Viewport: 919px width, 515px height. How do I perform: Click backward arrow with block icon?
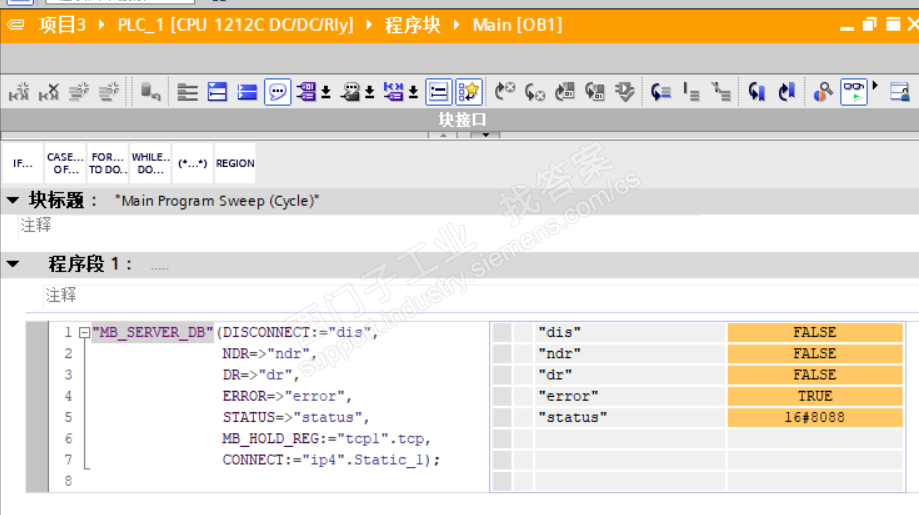(594, 92)
